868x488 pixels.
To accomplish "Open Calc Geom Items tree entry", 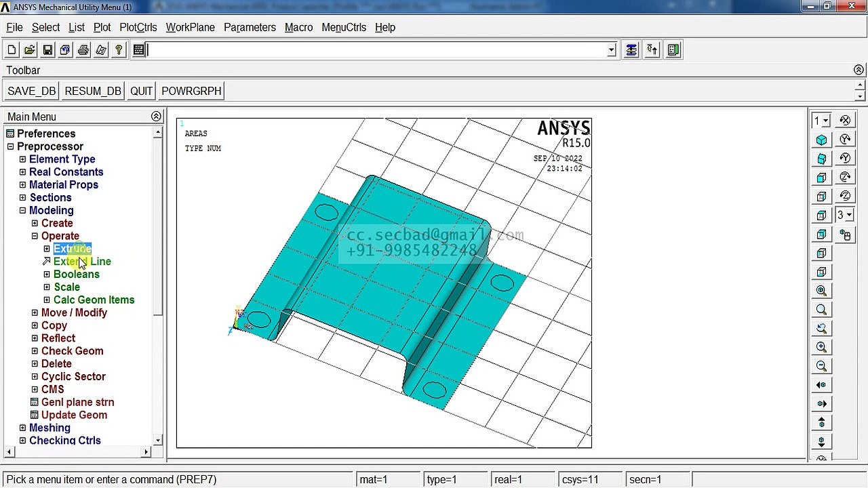I will point(94,300).
